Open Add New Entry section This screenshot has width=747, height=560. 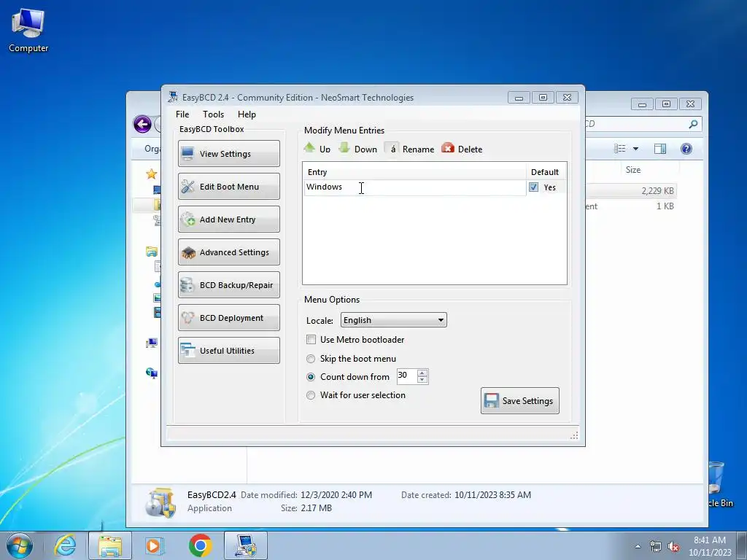tap(228, 219)
